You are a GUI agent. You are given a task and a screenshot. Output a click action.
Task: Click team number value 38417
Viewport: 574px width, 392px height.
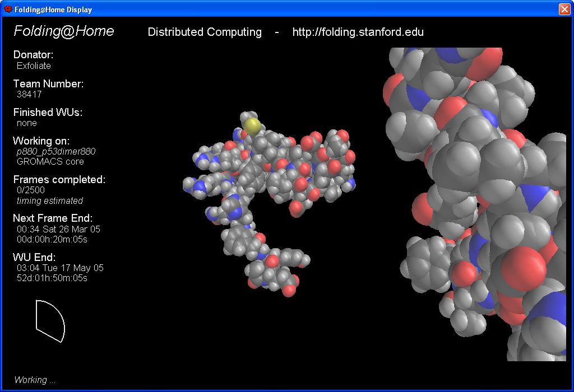point(29,94)
